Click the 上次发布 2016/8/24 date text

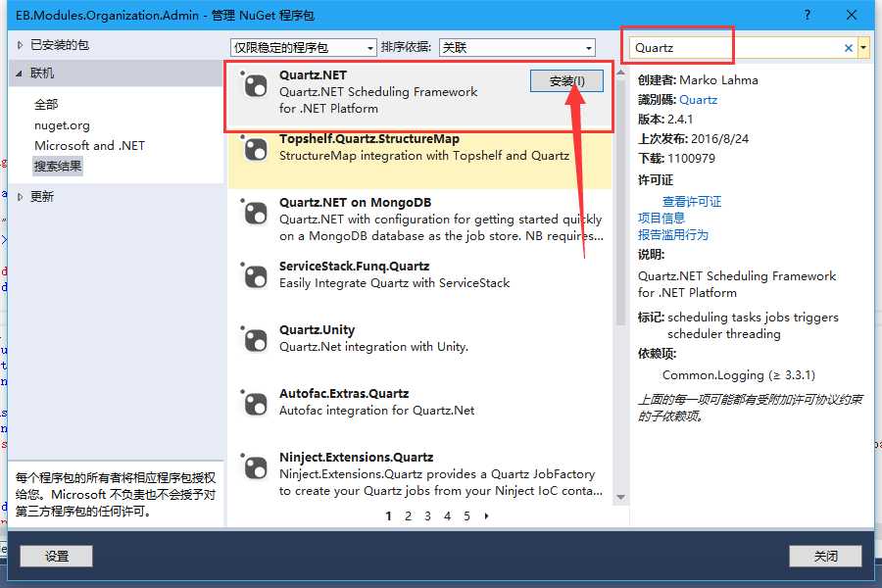[693, 139]
